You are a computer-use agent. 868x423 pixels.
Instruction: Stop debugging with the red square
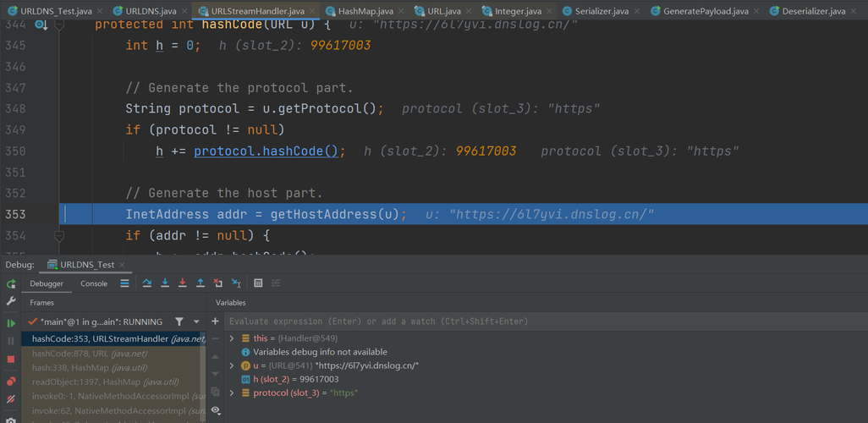click(11, 360)
